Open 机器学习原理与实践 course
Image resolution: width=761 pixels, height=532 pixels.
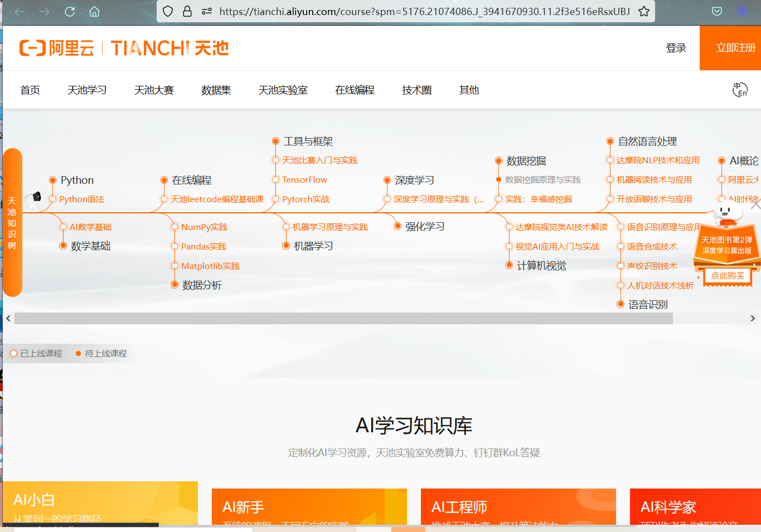pyautogui.click(x=330, y=227)
